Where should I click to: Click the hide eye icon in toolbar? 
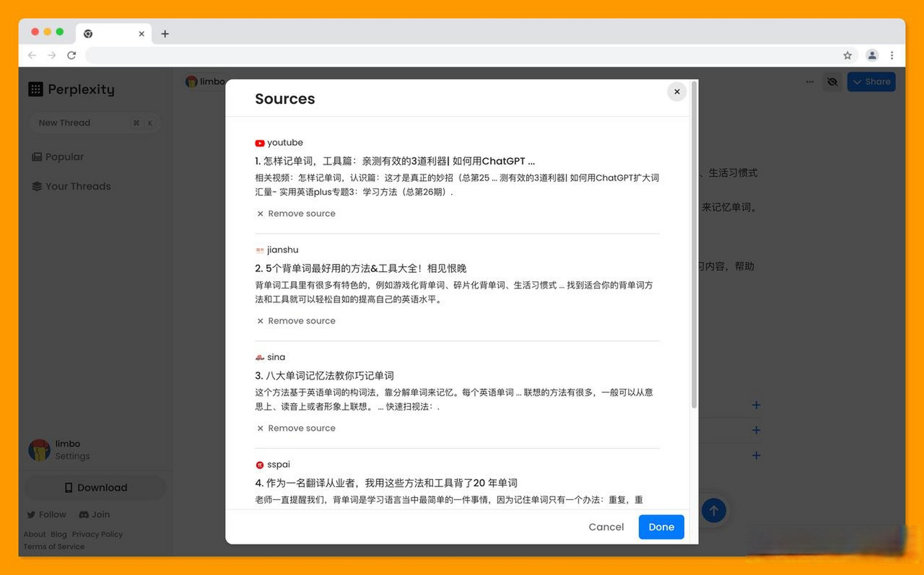(832, 81)
